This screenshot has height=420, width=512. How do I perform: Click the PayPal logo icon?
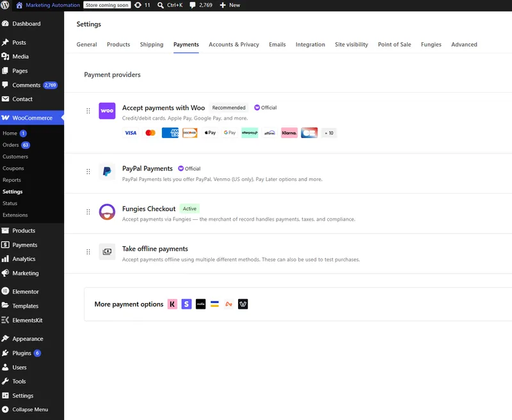click(107, 171)
